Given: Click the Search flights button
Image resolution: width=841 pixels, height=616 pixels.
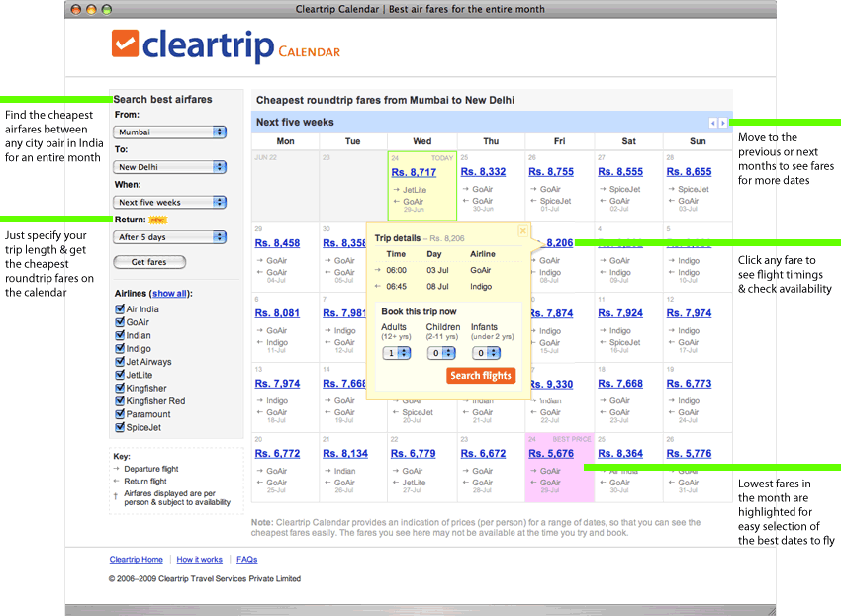Looking at the screenshot, I should pyautogui.click(x=481, y=376).
